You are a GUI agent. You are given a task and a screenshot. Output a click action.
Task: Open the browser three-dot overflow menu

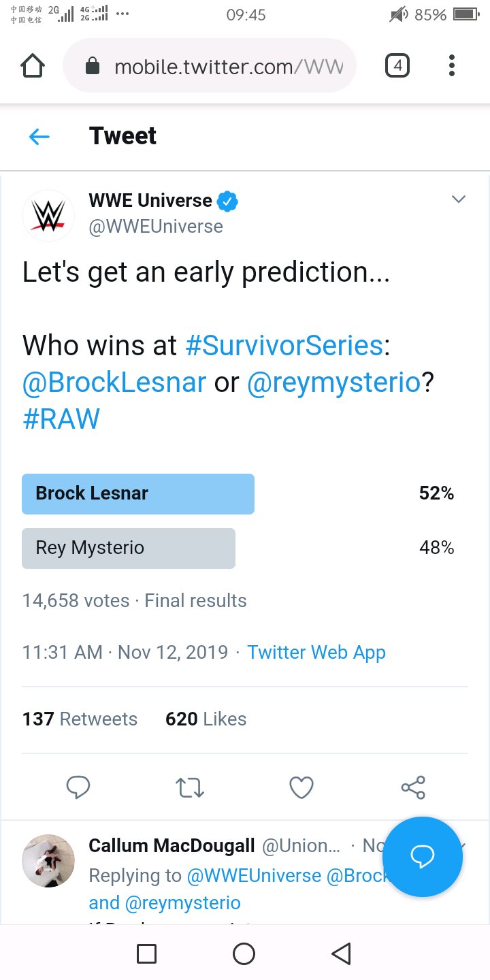pyautogui.click(x=451, y=66)
